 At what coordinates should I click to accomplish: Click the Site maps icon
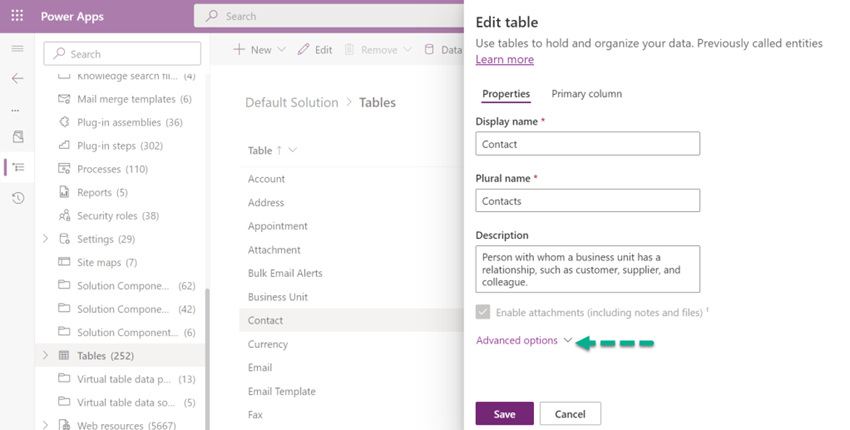(x=64, y=262)
